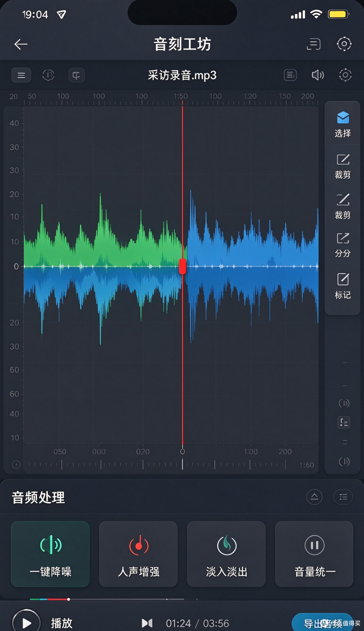Open app settings beside the 音刻工坊 title
364x631 pixels.
click(x=344, y=44)
